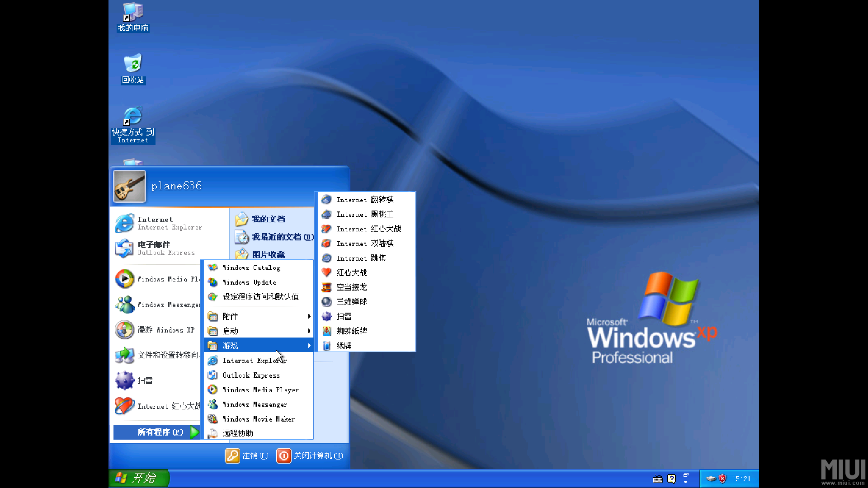Open 文件和设置转移向导 wizard
The height and width of the screenshot is (488, 868).
pyautogui.click(x=157, y=355)
